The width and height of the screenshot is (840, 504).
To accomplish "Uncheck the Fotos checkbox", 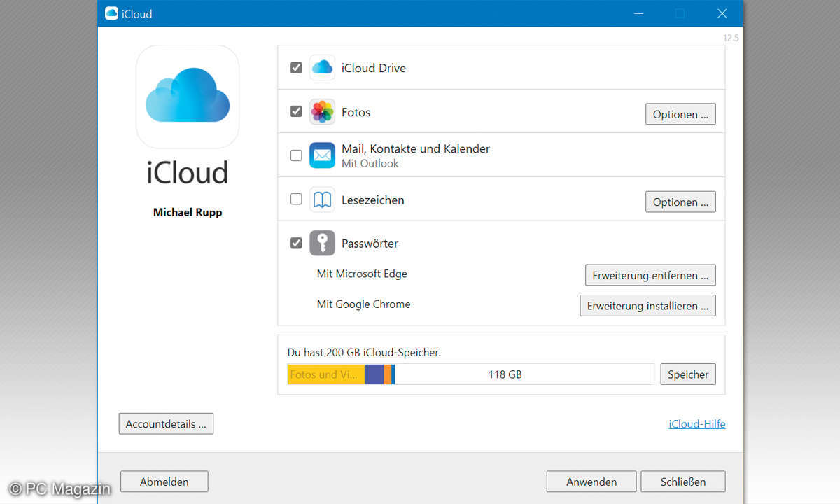I will pyautogui.click(x=296, y=111).
